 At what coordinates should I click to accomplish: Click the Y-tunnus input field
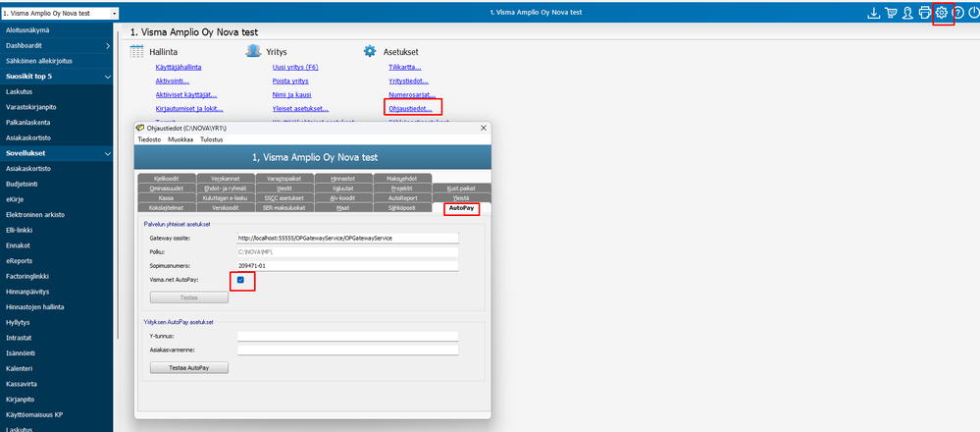point(348,337)
